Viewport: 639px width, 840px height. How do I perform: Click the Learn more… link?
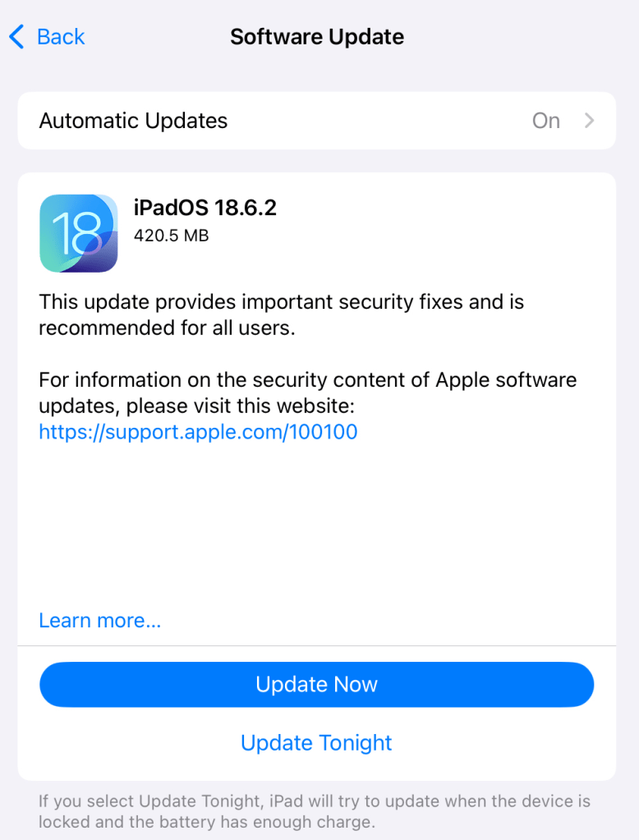click(99, 621)
